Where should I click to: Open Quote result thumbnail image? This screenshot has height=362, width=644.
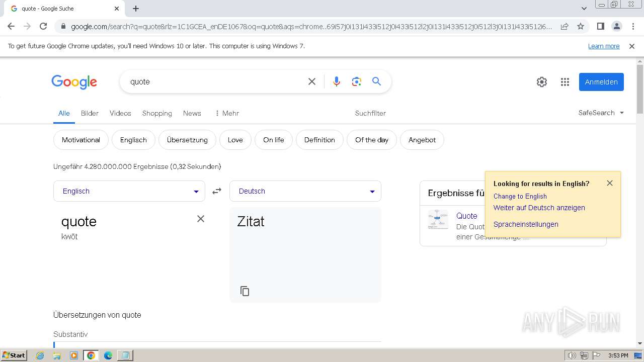(438, 219)
